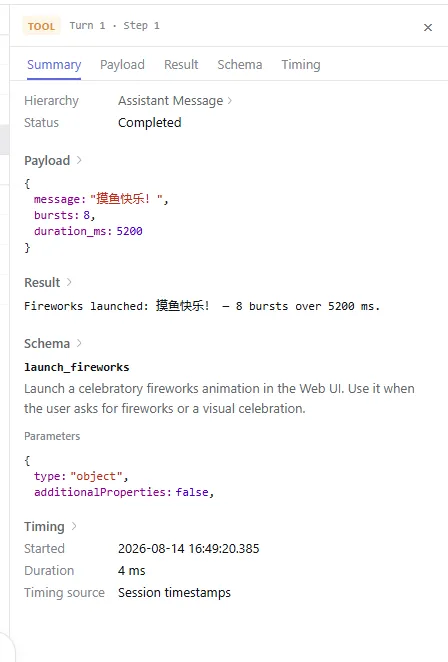Click the launch_fireworks schema name

76,367
